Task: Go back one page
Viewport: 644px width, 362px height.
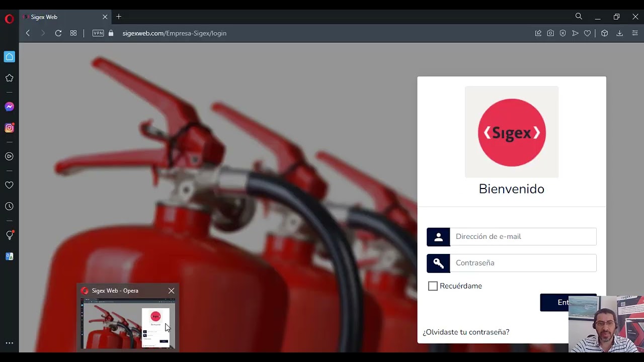Action: 28,33
